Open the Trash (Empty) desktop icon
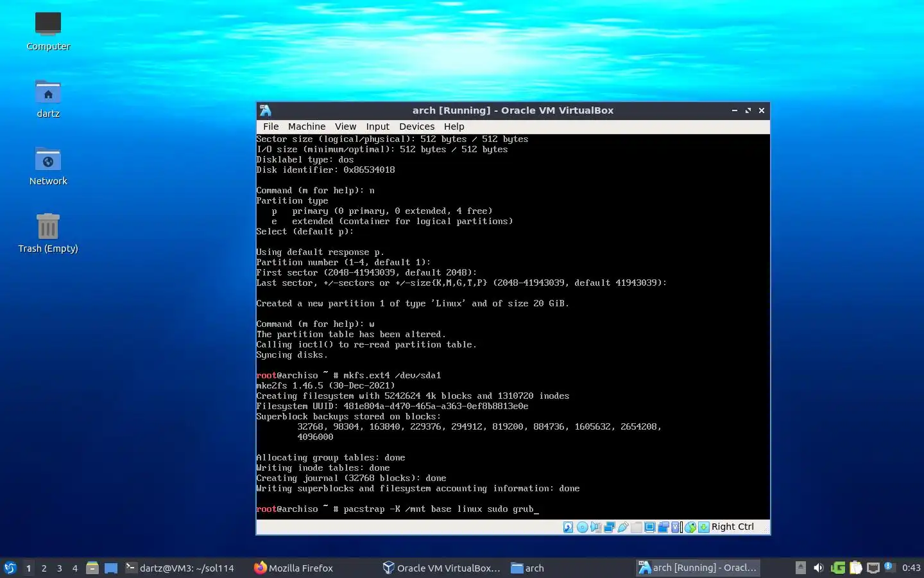Screen dimensions: 924x578 [48, 234]
